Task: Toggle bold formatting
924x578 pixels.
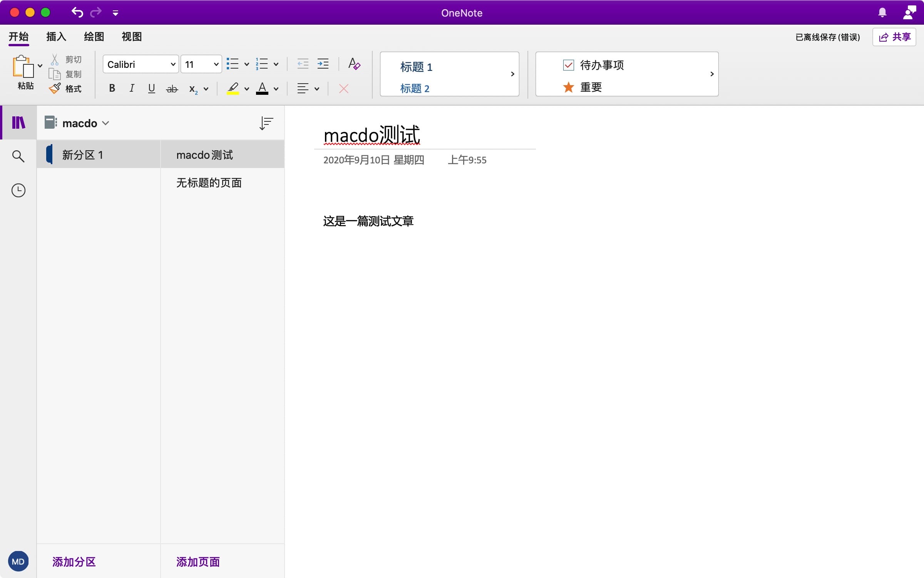Action: (x=112, y=88)
